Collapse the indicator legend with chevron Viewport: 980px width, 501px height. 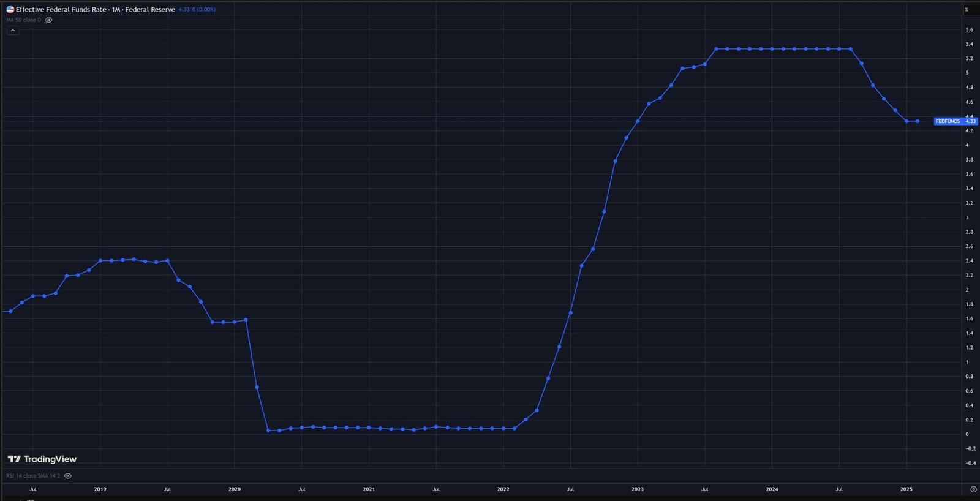pyautogui.click(x=12, y=31)
